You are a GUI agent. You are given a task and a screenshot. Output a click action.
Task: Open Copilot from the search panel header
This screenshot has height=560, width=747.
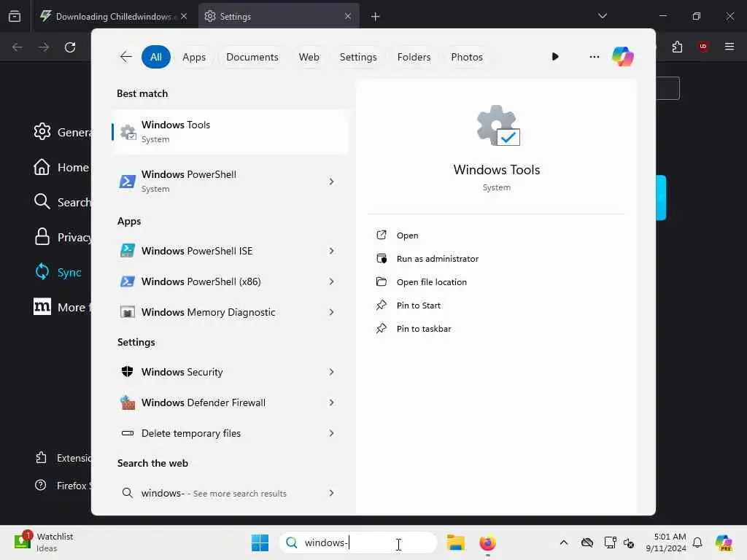click(x=623, y=57)
